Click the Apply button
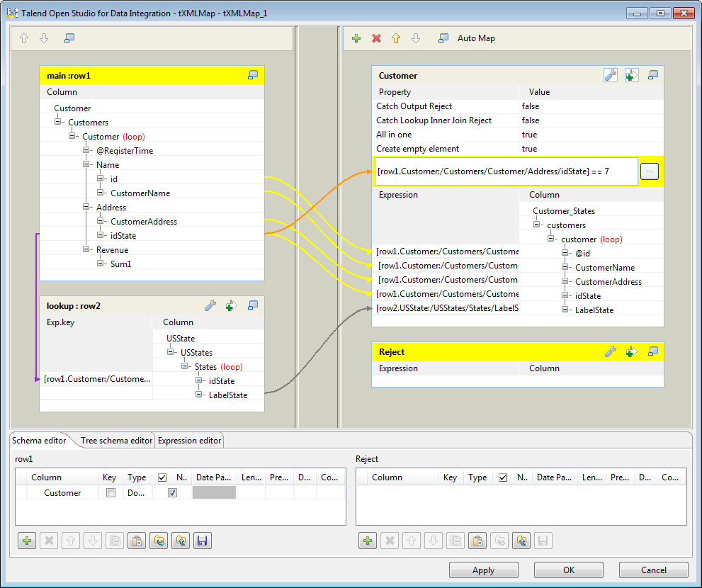The height and width of the screenshot is (588, 702). tap(483, 570)
